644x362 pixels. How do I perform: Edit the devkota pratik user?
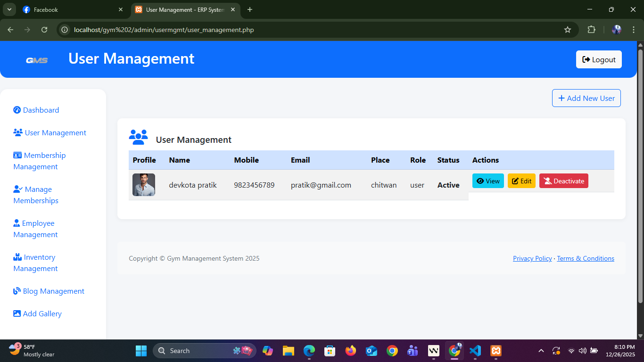521,181
